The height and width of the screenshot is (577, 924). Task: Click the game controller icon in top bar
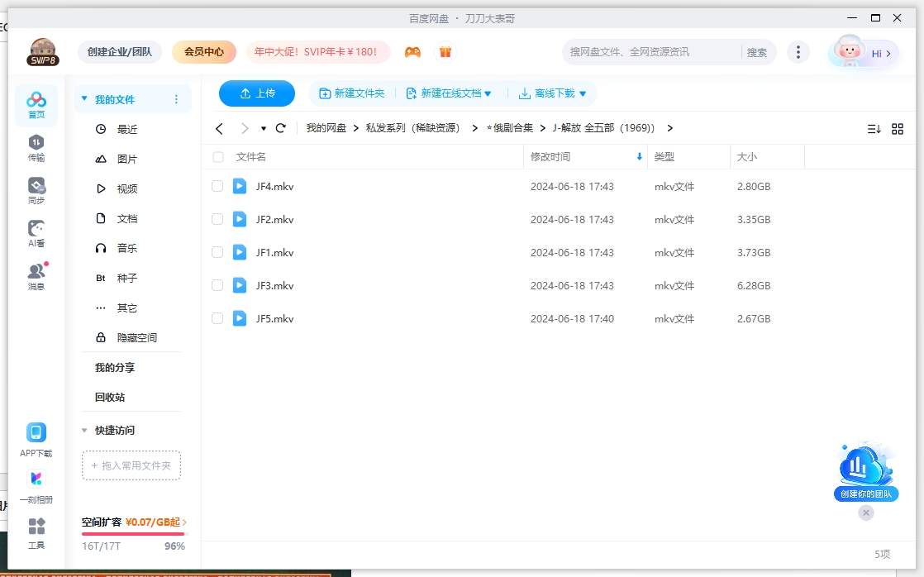click(412, 51)
